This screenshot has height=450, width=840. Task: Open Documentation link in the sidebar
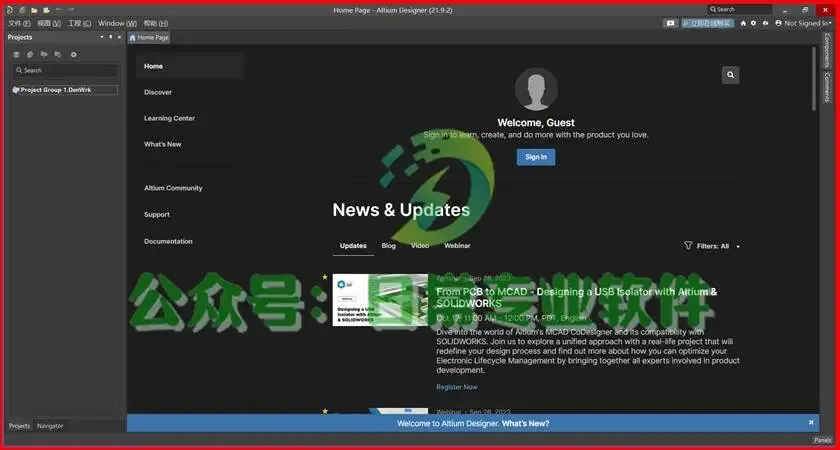click(168, 241)
